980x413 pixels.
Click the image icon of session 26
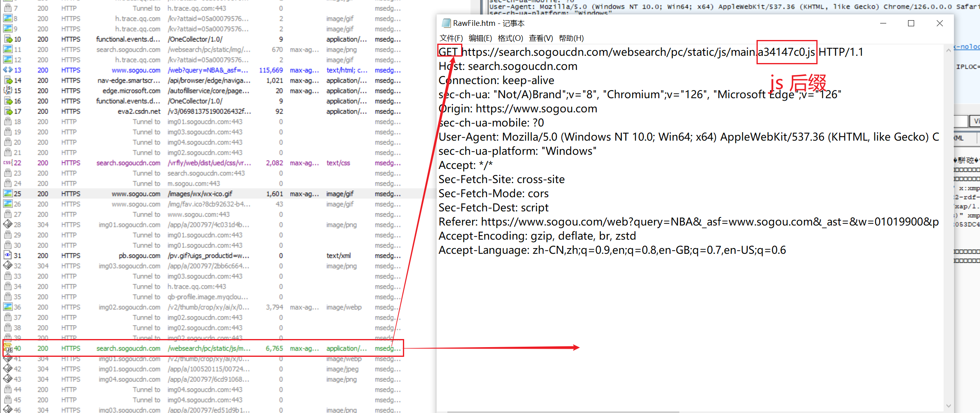pyautogui.click(x=8, y=204)
